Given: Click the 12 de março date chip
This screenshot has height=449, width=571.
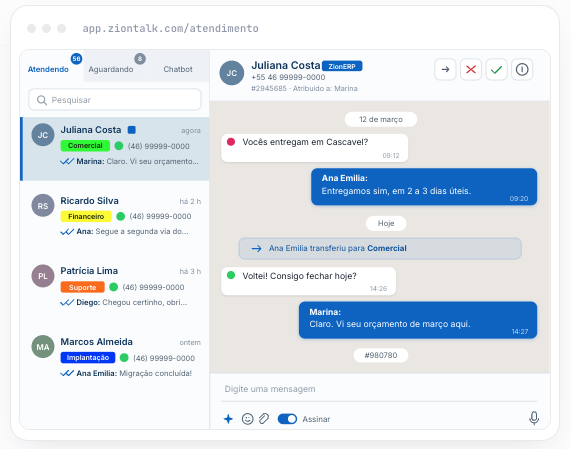Looking at the screenshot, I should tap(381, 119).
